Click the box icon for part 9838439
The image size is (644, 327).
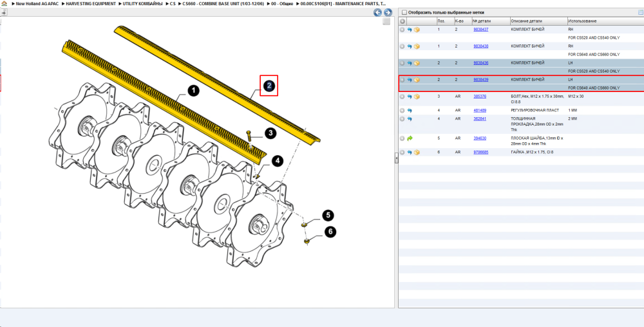(417, 80)
